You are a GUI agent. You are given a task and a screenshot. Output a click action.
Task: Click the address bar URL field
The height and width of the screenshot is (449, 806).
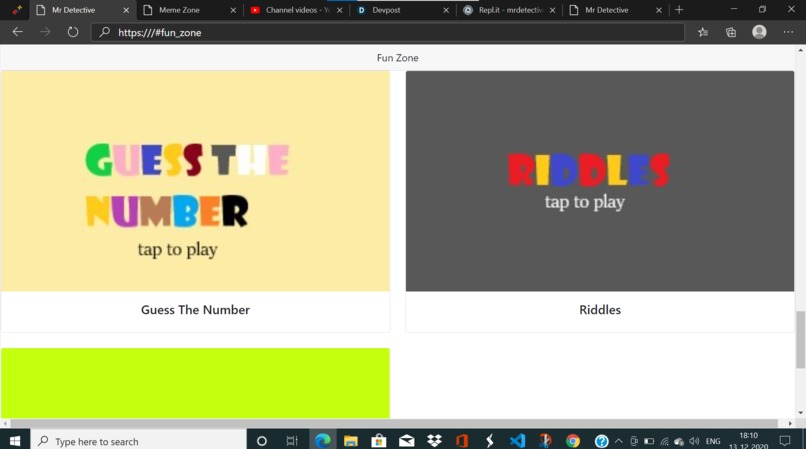(x=388, y=32)
